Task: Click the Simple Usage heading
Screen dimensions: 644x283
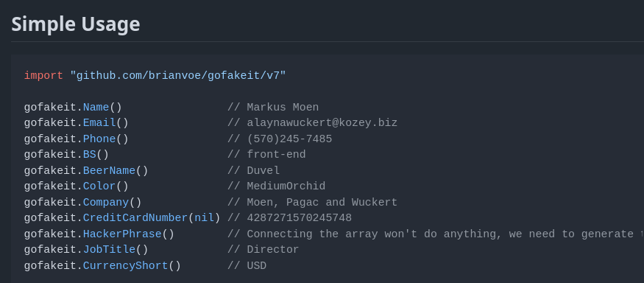Action: tap(76, 24)
